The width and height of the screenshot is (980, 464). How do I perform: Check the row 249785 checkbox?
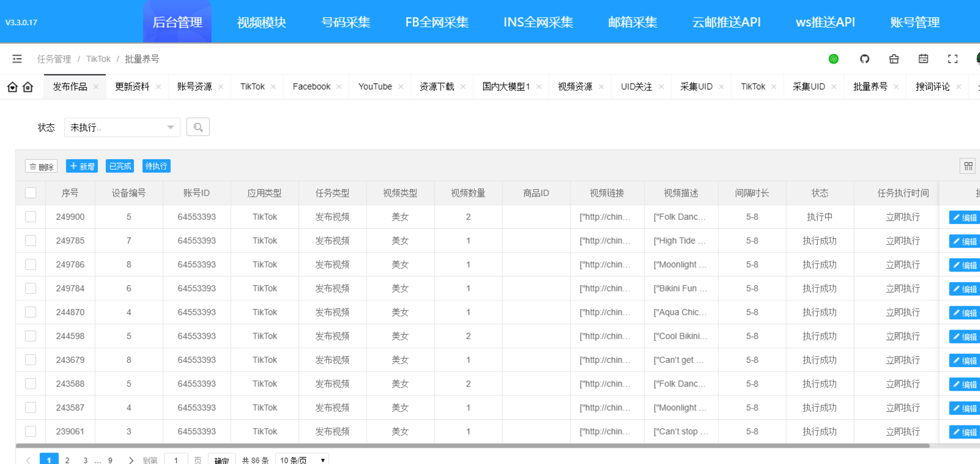point(30,240)
